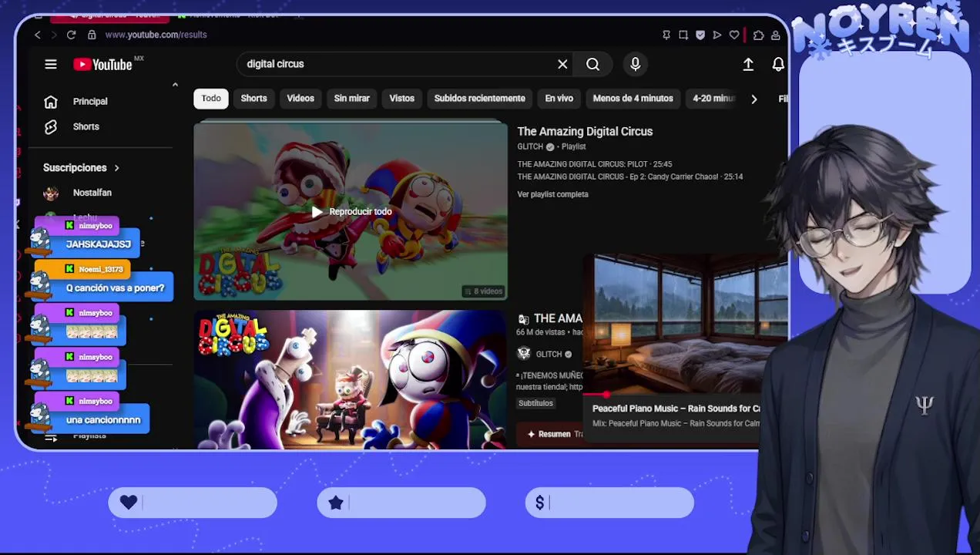Screen dimensions: 980x555
Task: Open the Nostalfan subscription entry
Action: coord(92,193)
